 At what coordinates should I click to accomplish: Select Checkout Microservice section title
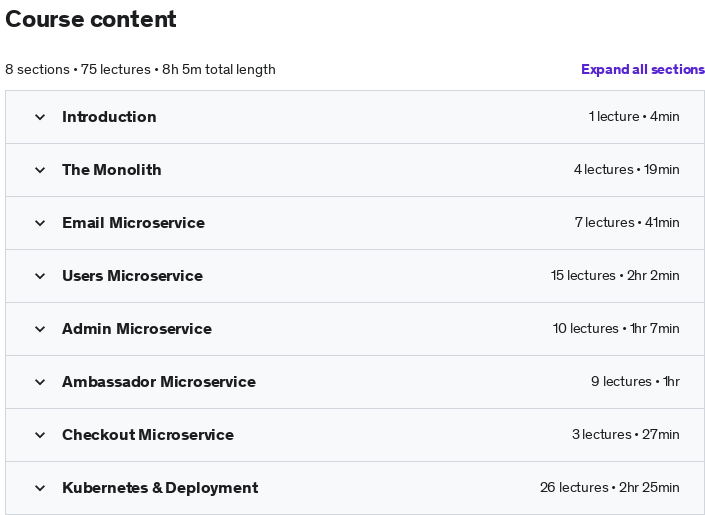pos(148,435)
